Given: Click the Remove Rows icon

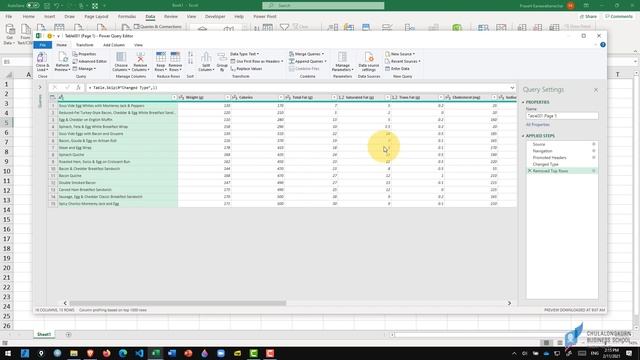Looking at the screenshot, I should click(x=175, y=58).
